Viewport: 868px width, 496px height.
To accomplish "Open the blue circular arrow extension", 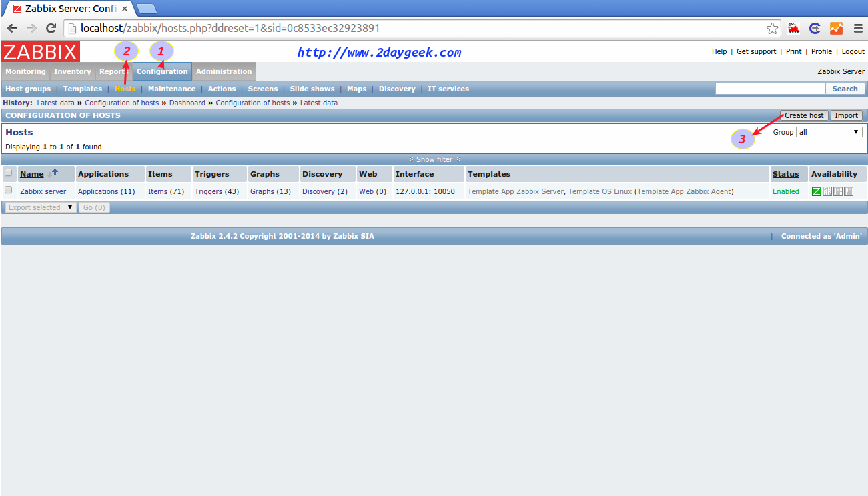I will click(x=815, y=29).
